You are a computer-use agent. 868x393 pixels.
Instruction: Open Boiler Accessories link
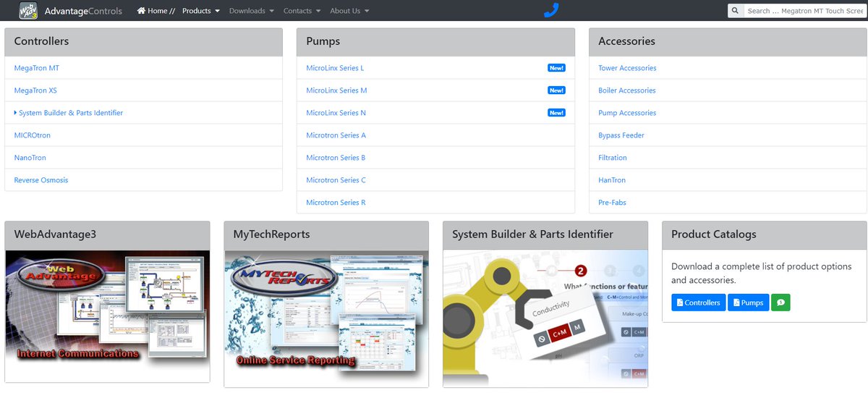point(627,90)
